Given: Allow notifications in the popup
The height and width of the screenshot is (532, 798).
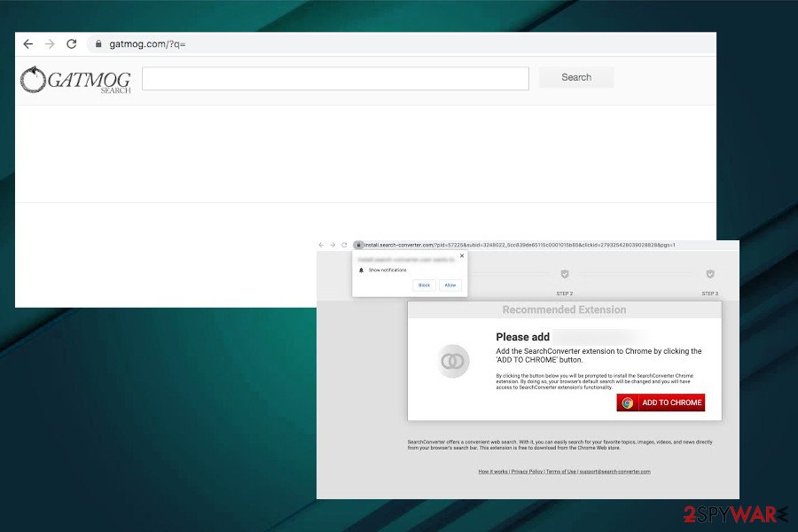Looking at the screenshot, I should click(450, 286).
